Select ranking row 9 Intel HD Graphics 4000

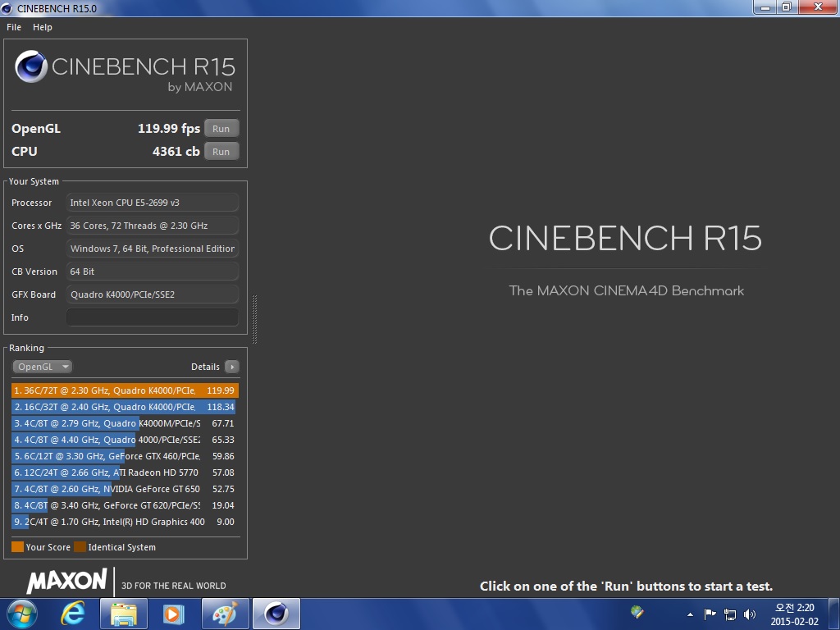pyautogui.click(x=125, y=522)
